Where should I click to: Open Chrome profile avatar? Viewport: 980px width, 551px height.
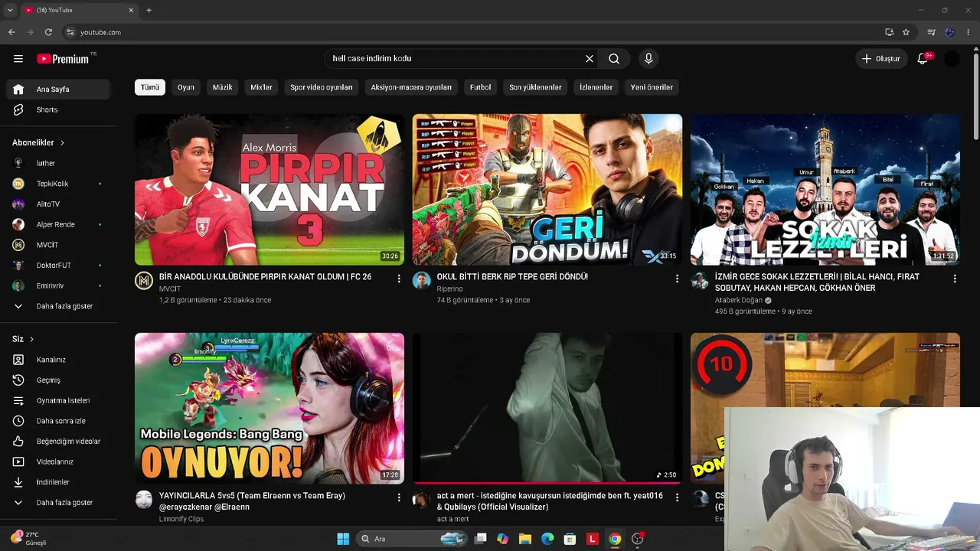950,32
